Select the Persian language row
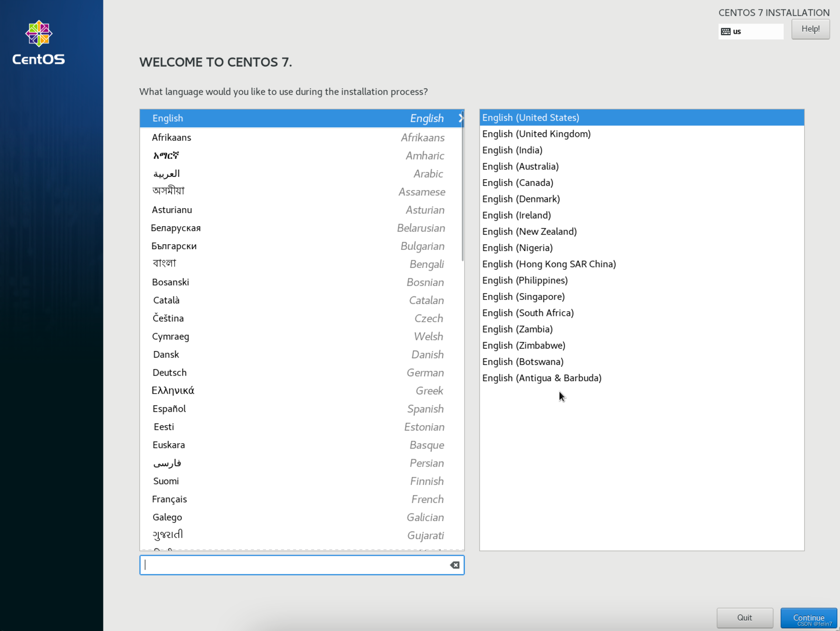840x631 pixels. tap(302, 463)
